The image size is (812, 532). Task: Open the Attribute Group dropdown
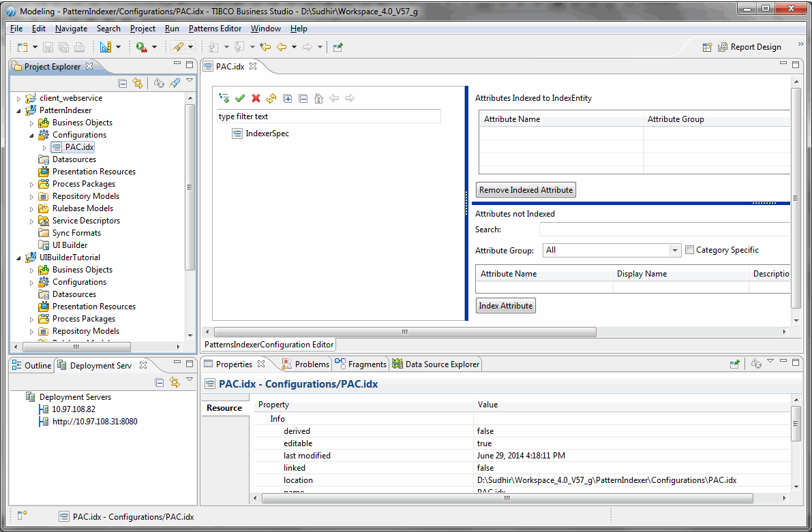pyautogui.click(x=674, y=251)
